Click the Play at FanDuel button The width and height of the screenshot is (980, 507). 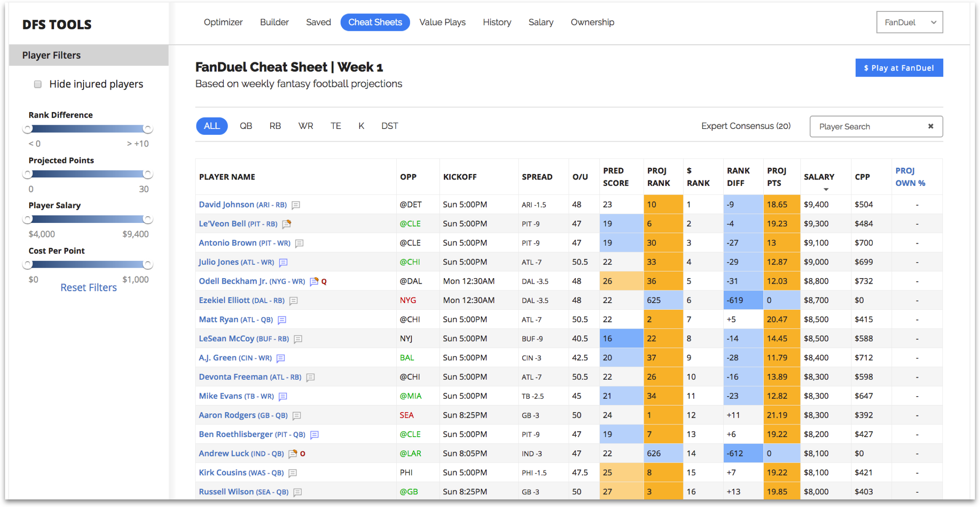point(899,68)
